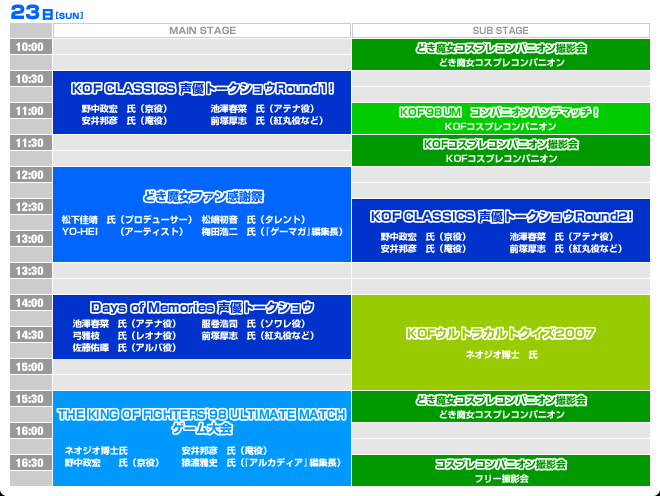The image size is (660, 496).
Task: Click コスプレコンパニオン撮影会 title at 16:30
Action: click(x=501, y=464)
